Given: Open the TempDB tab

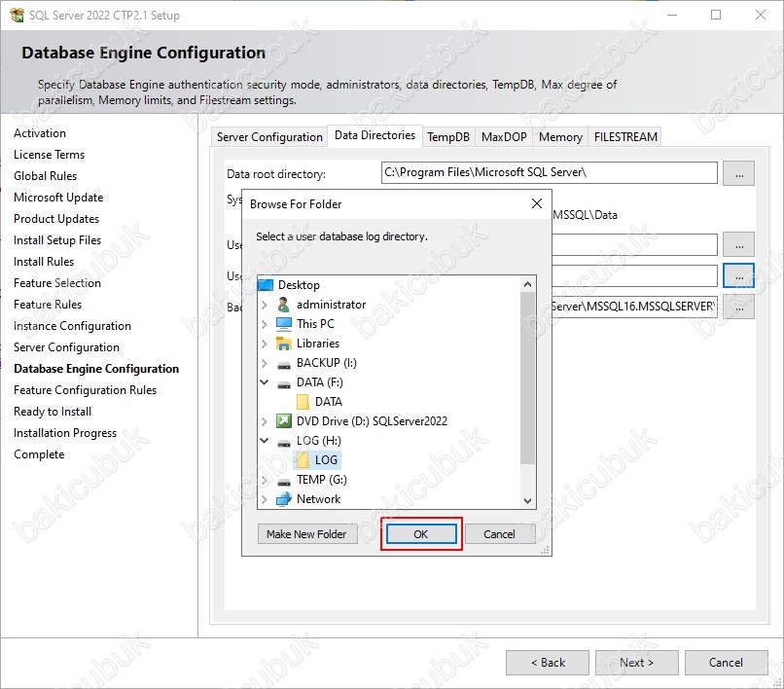Looking at the screenshot, I should coord(448,137).
